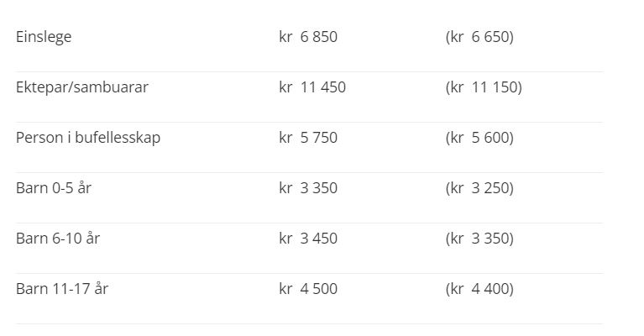Click the (kr 3 350) previous rate for Barn 6-10 år
Viewport: 644px width, 336px height.
pyautogui.click(x=479, y=239)
